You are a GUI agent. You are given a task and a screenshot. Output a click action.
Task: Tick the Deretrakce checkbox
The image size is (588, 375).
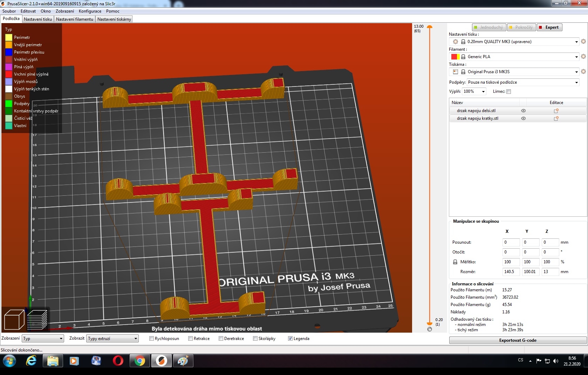pyautogui.click(x=221, y=339)
